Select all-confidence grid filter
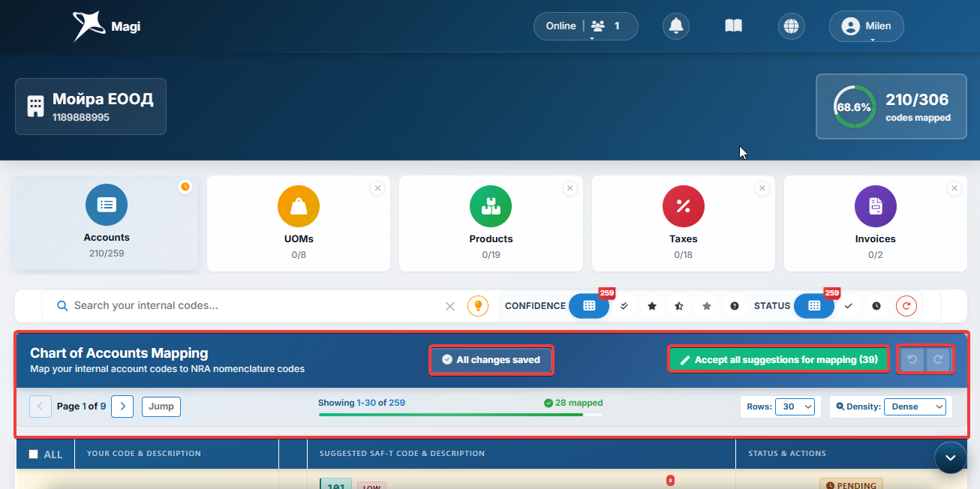This screenshot has width=980, height=489. 589,306
